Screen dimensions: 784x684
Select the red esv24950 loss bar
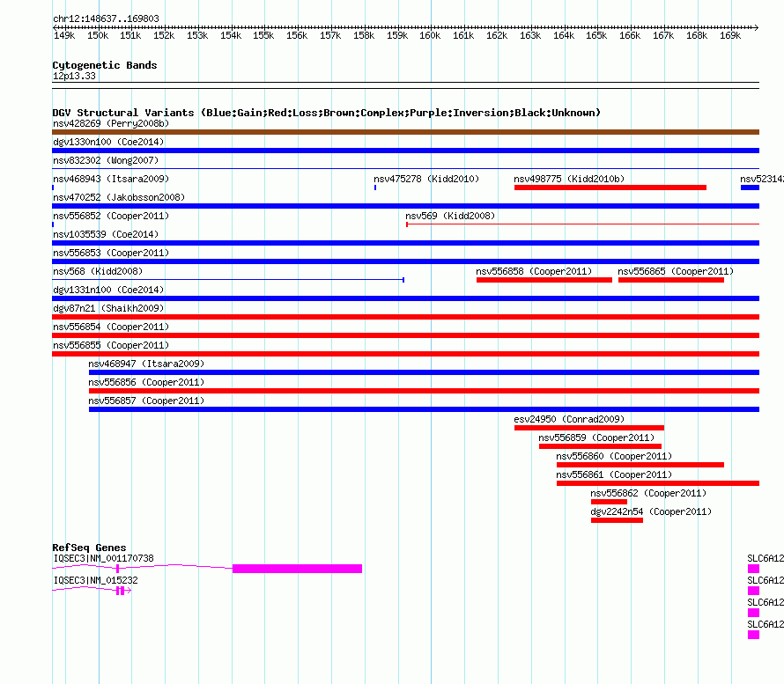coord(589,428)
